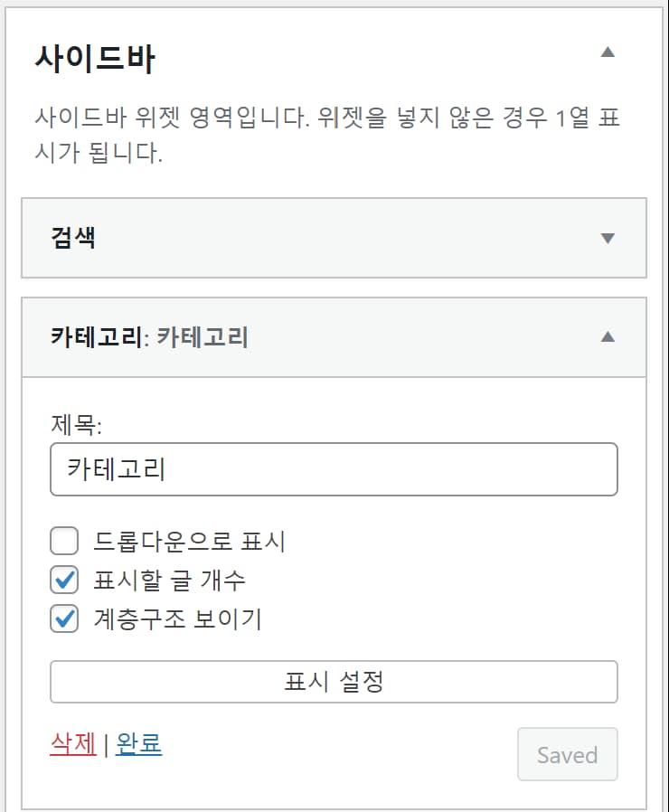Click the 완료 link

138,744
